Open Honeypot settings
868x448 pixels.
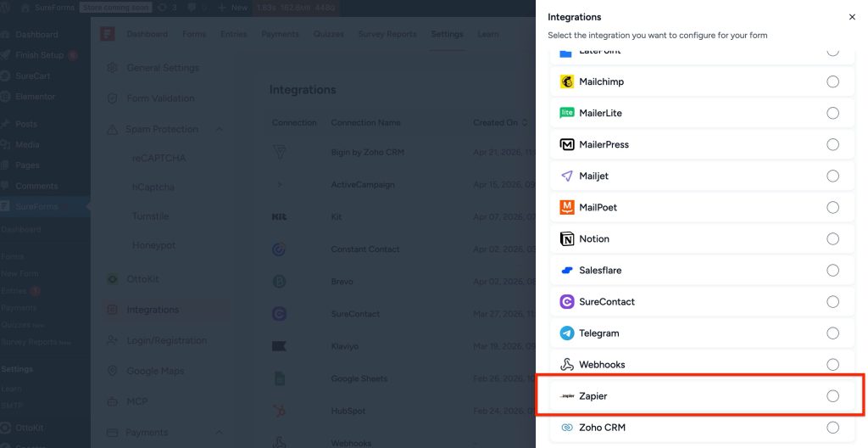click(154, 245)
